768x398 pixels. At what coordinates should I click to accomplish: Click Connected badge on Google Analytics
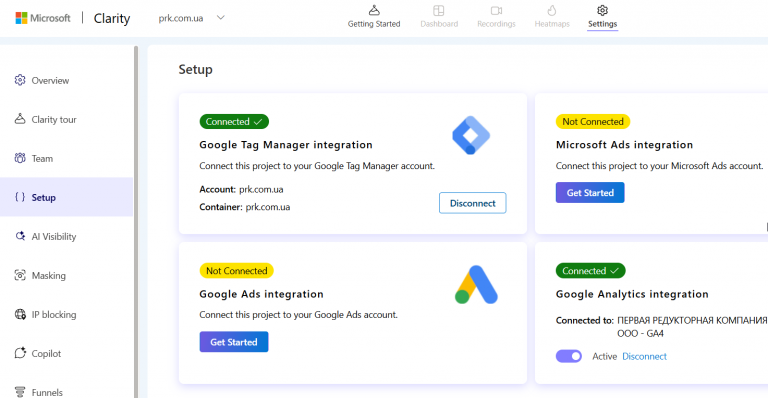click(x=590, y=271)
